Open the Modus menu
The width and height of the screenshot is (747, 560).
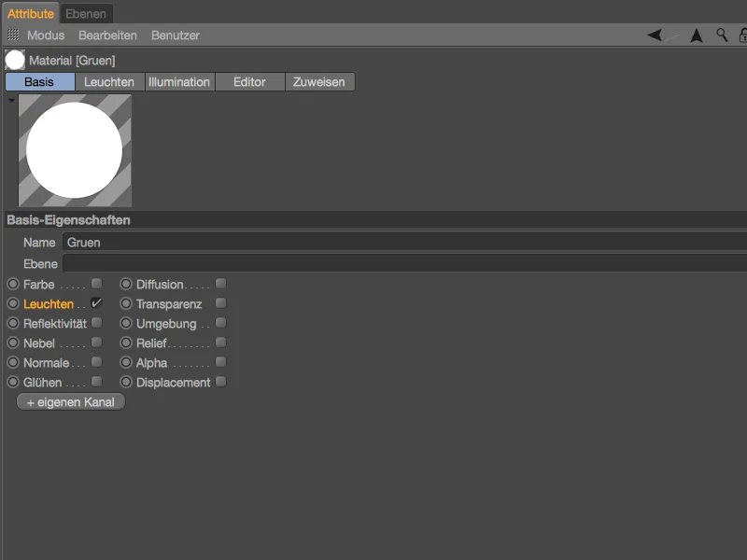46,35
